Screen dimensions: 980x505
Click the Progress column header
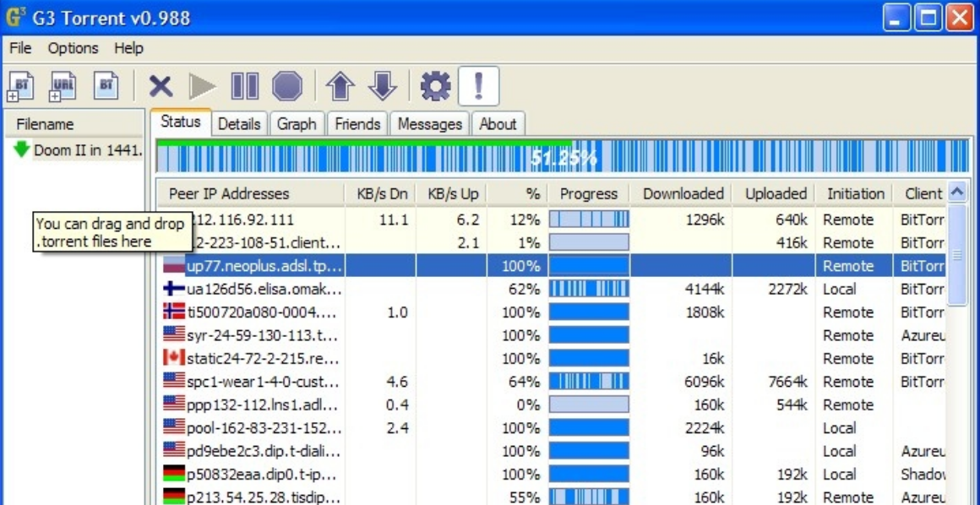(x=588, y=193)
